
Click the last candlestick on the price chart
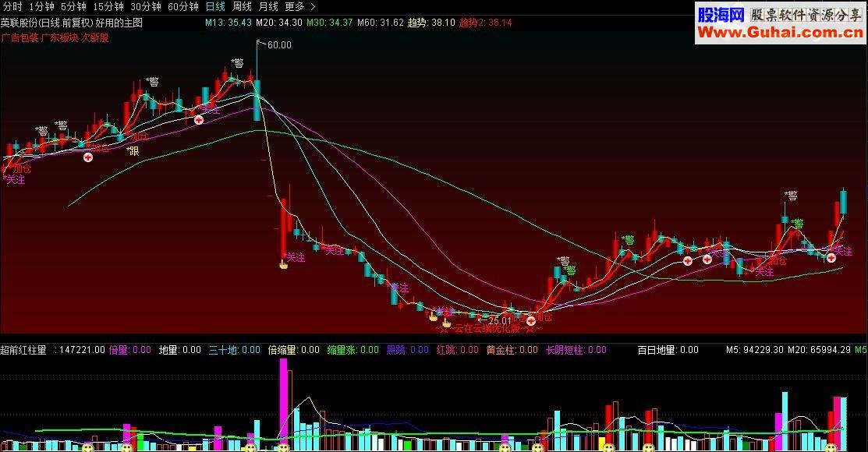(843, 202)
